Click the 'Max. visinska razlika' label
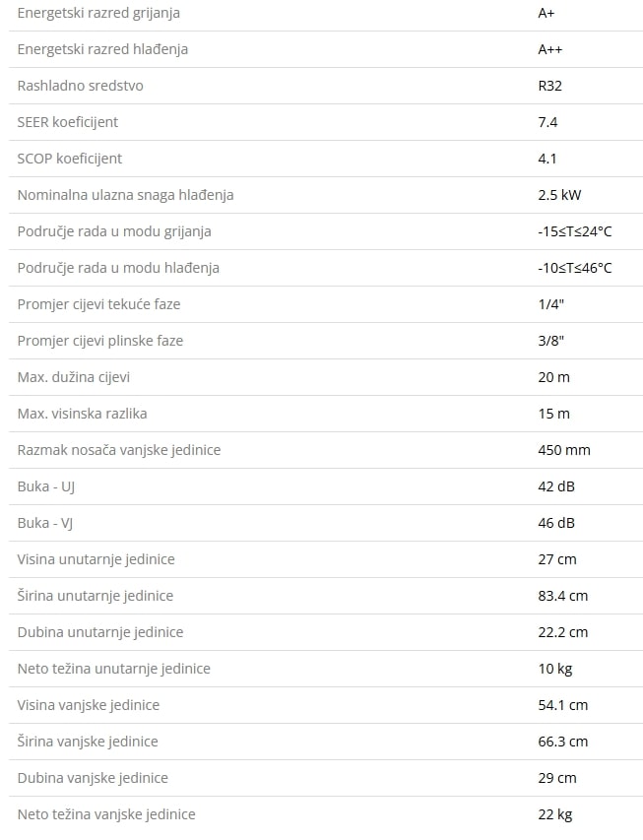Screen dimensions: 643x840 click(82, 414)
